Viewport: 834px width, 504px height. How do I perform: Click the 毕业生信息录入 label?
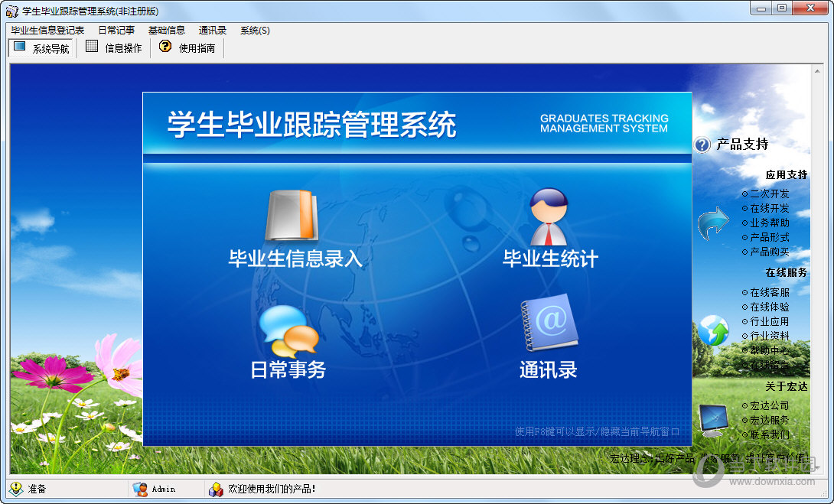pos(296,259)
